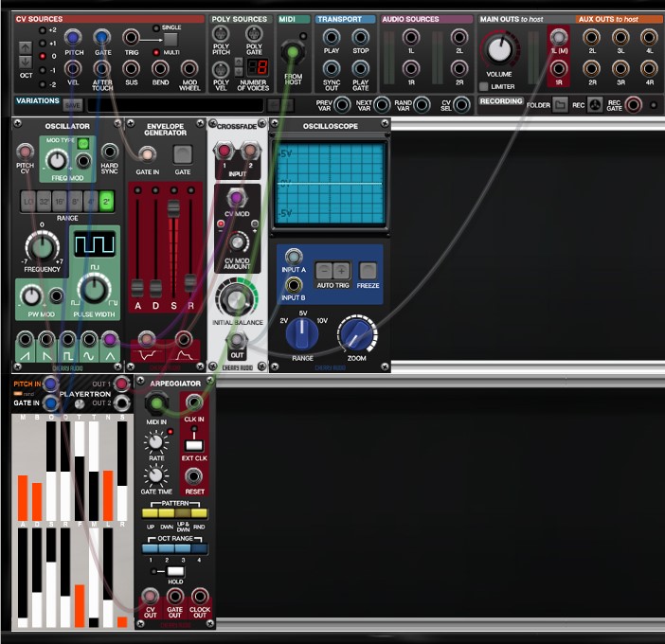
Task: Toggle the oscillator MOD TYPE button
Action: tap(82, 144)
